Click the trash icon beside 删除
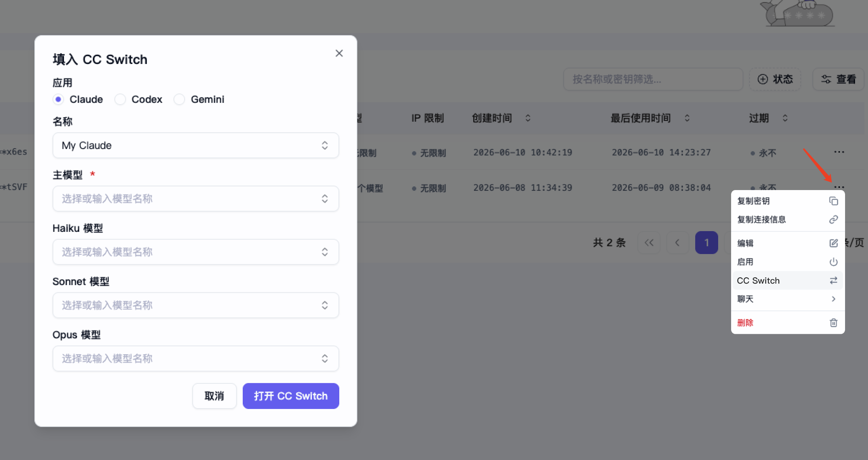 [833, 323]
